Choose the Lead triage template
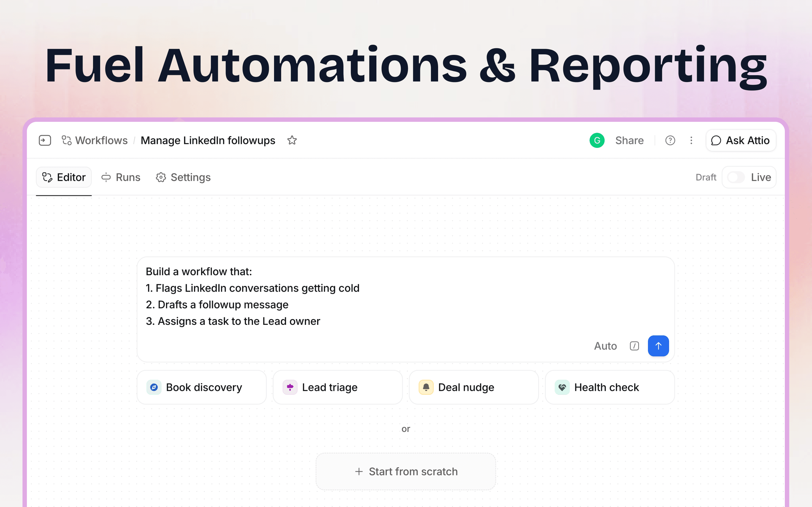 tap(338, 387)
